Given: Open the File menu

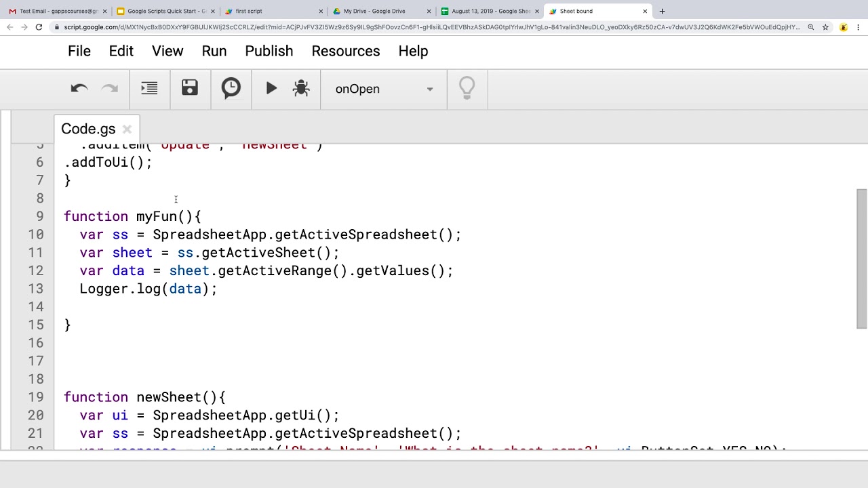Looking at the screenshot, I should click(79, 51).
